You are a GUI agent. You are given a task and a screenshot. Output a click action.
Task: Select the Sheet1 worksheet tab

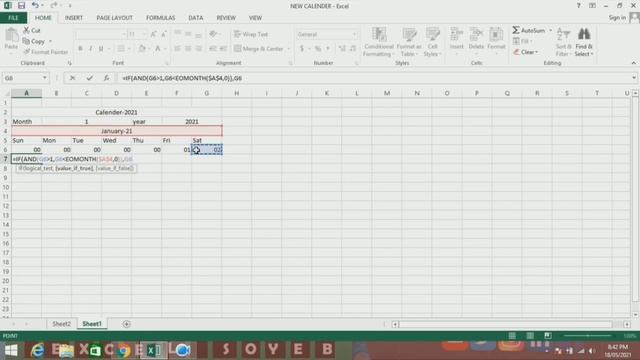pyautogui.click(x=92, y=324)
